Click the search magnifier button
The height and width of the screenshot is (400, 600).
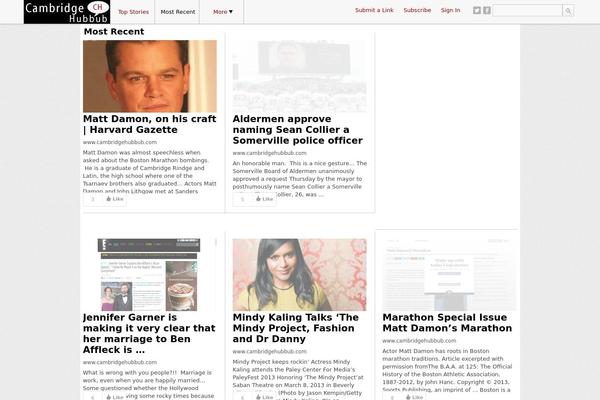(x=568, y=11)
